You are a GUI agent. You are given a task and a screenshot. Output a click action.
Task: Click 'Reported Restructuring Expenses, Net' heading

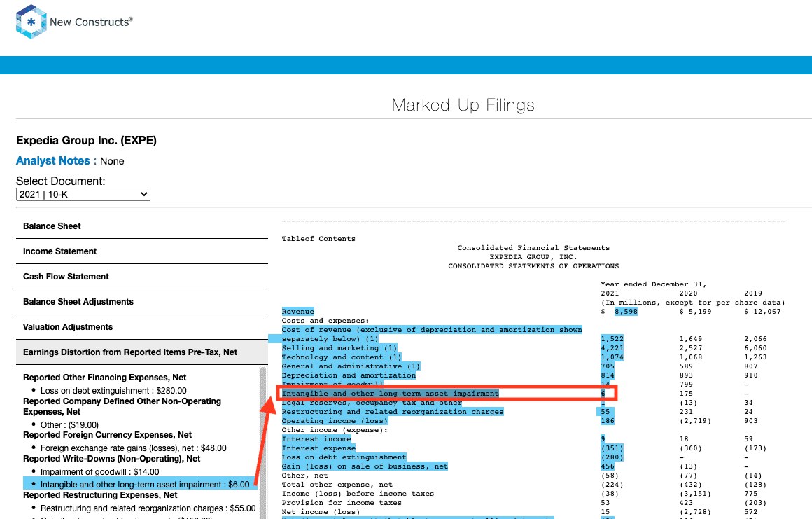[101, 495]
